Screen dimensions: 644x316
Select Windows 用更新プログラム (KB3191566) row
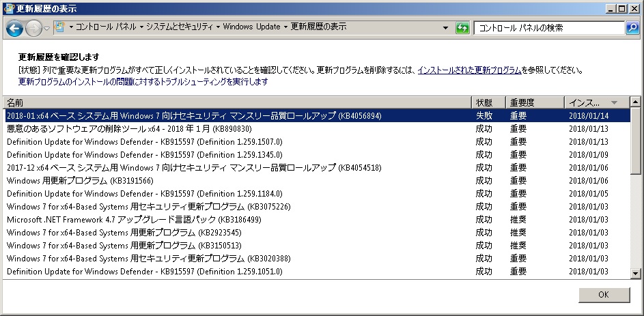point(318,181)
